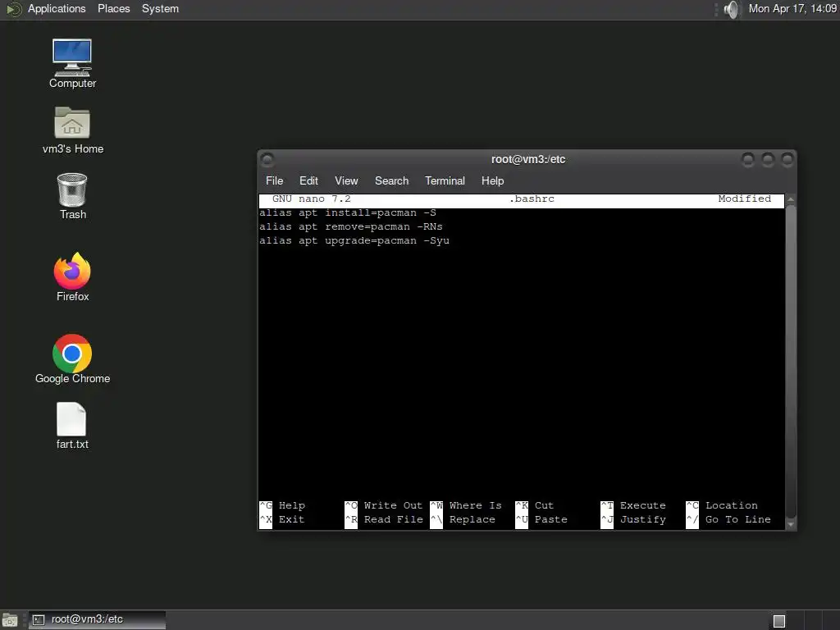Click the root@vm3:/etc taskbar button
840x630 pixels.
point(97,620)
